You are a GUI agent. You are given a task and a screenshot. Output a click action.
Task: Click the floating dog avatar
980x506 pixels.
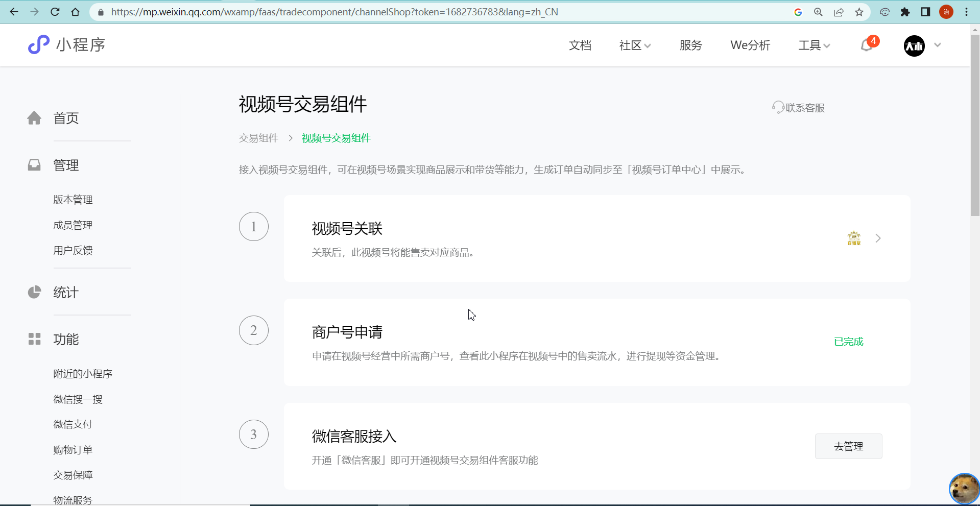(x=964, y=489)
